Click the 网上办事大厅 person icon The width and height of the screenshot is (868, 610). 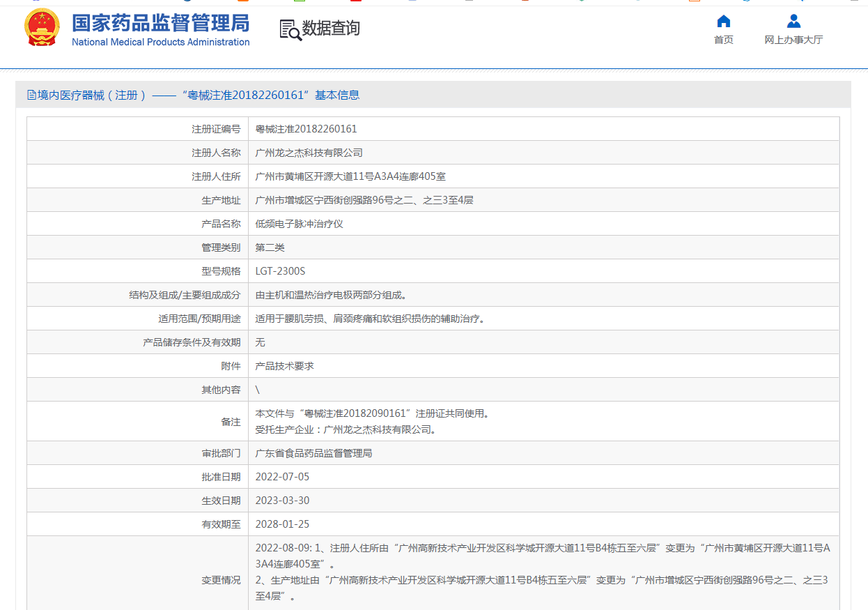tap(793, 21)
